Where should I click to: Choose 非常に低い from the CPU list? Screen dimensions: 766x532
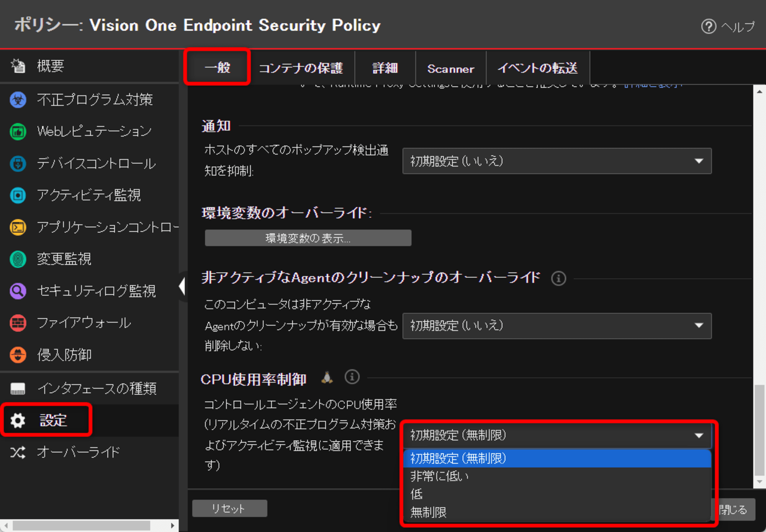click(557, 476)
